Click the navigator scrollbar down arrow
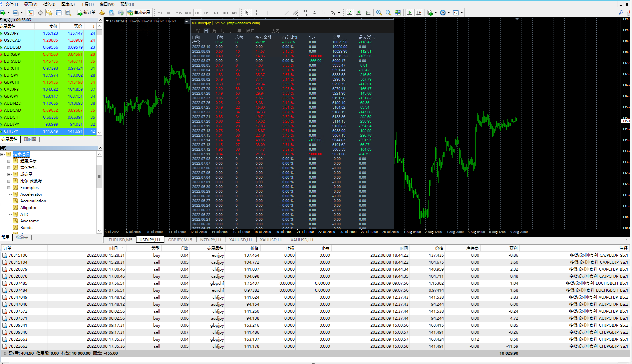 99,230
